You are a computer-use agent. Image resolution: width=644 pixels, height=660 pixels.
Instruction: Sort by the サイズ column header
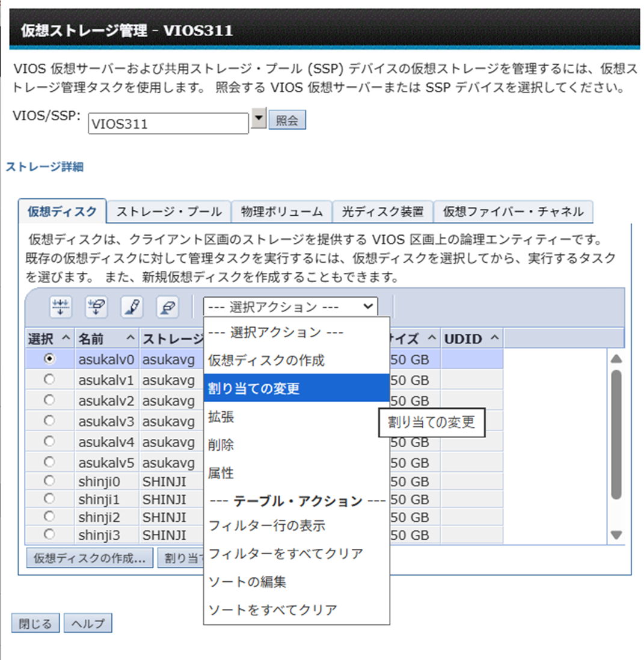[x=414, y=338]
